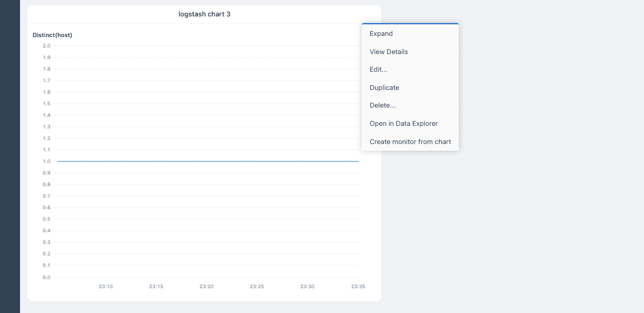
Task: Choose Create monitor from chart
Action: [x=410, y=142]
